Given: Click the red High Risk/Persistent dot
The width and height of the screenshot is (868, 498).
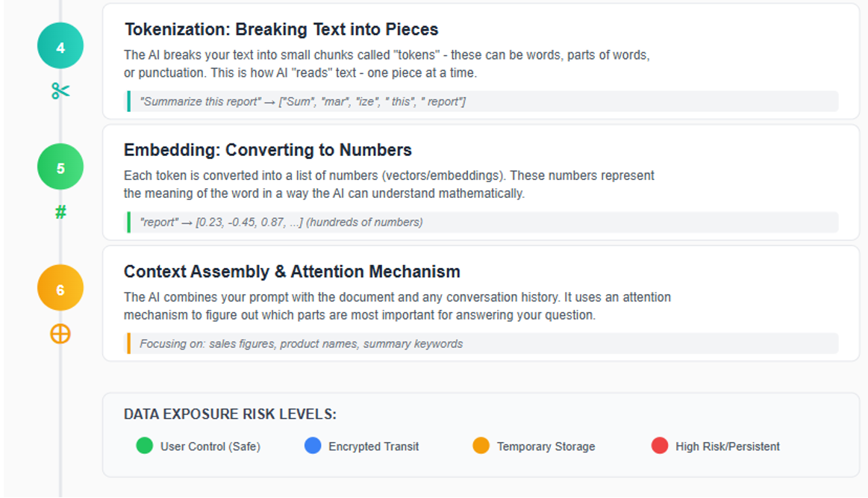Looking at the screenshot, I should pyautogui.click(x=660, y=446).
